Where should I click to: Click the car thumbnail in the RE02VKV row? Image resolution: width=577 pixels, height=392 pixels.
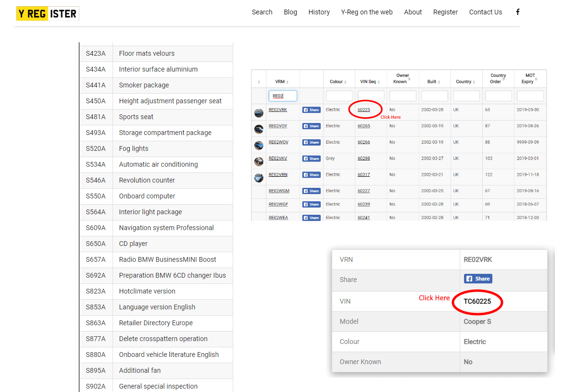point(259,161)
